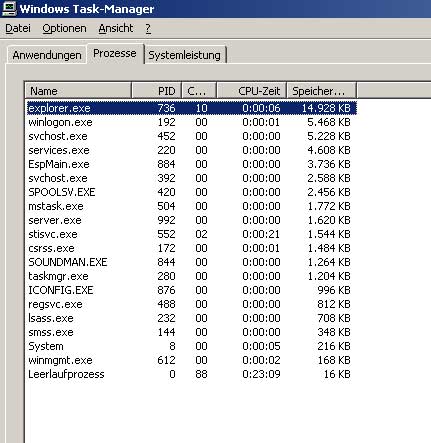Viewport: 431px width, 443px height.
Task: Select the SOUNDMAN.EXE process row
Action: pyautogui.click(x=192, y=262)
